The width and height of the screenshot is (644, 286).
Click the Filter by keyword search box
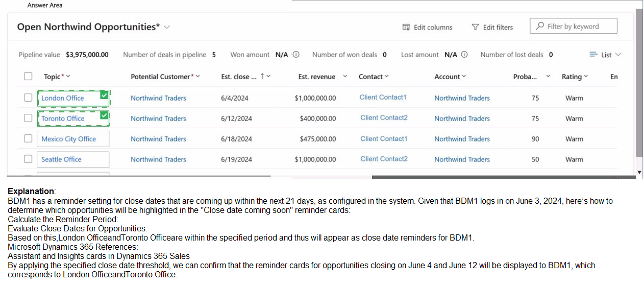point(579,26)
